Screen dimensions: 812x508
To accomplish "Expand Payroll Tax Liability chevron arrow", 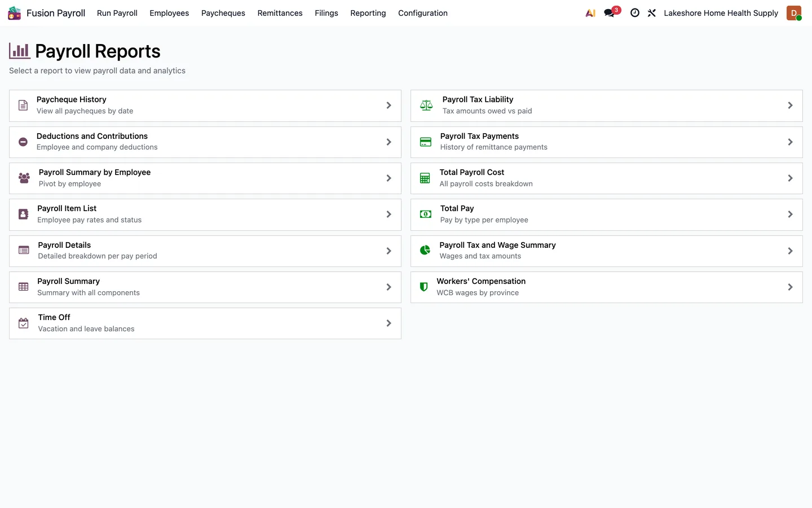I will (x=790, y=106).
